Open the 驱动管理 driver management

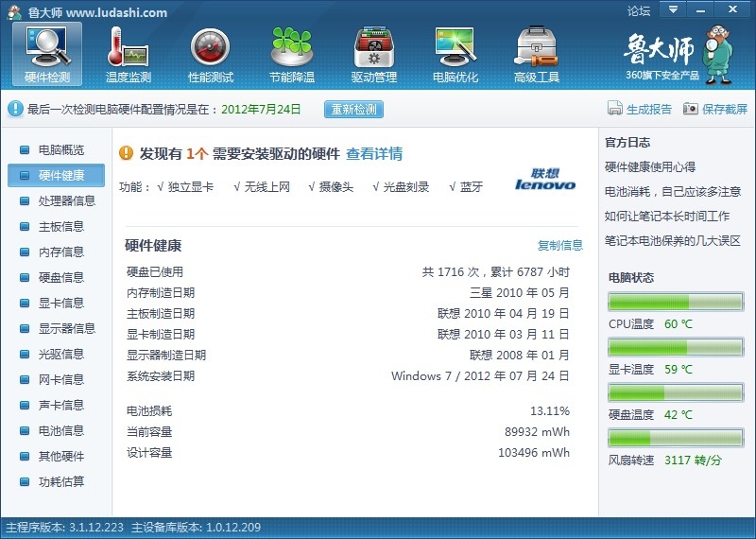[373, 55]
